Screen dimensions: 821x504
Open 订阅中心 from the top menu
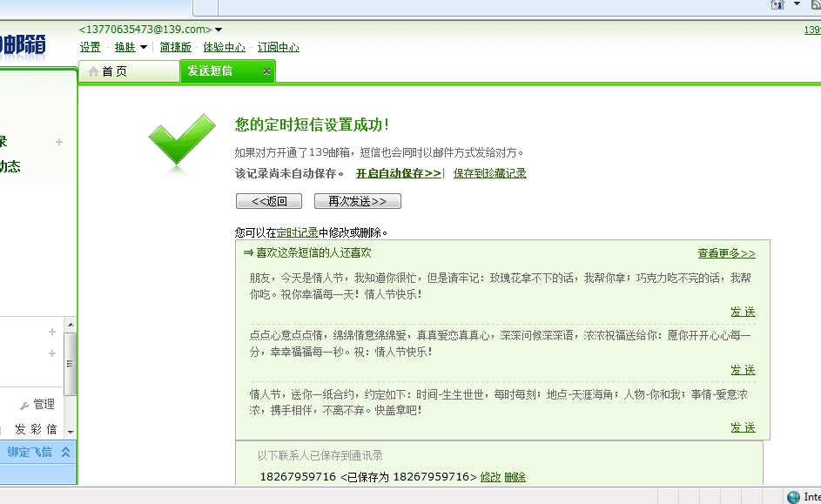coord(278,47)
